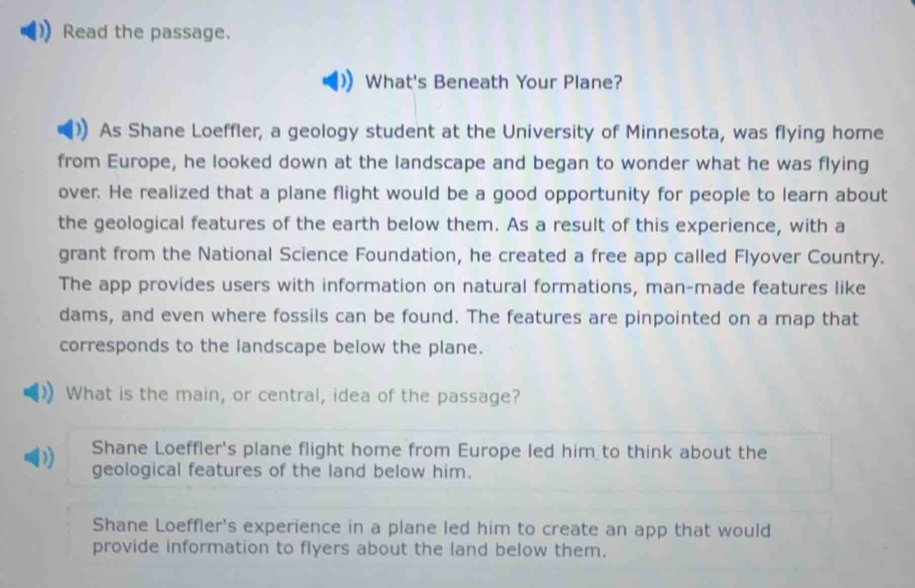Click the speaker icon next to the paragraph
This screenshot has height=588, width=915.
coord(71,130)
